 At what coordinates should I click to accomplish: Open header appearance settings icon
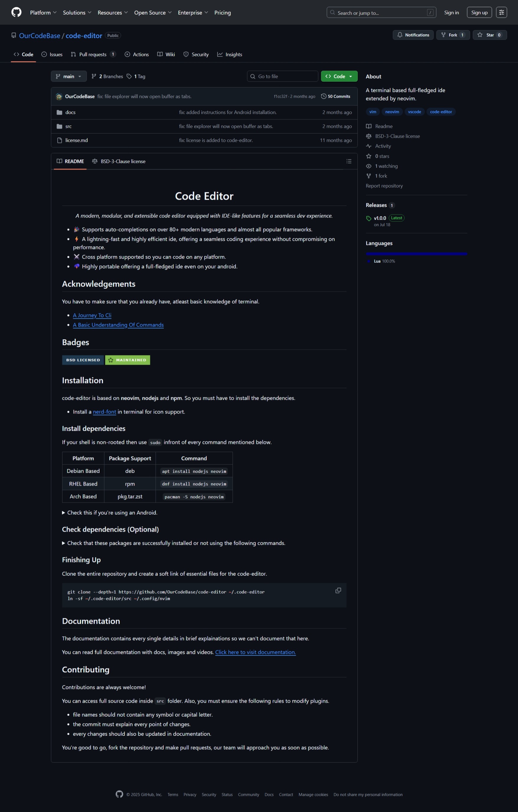501,12
